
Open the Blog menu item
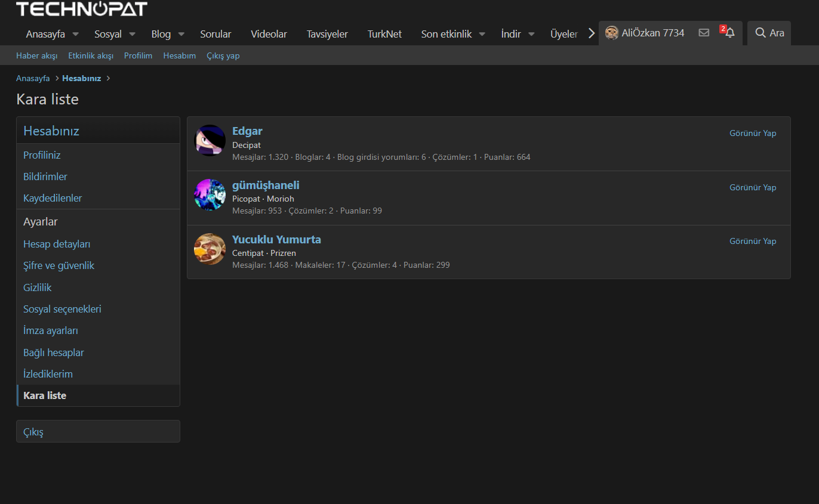click(x=161, y=34)
